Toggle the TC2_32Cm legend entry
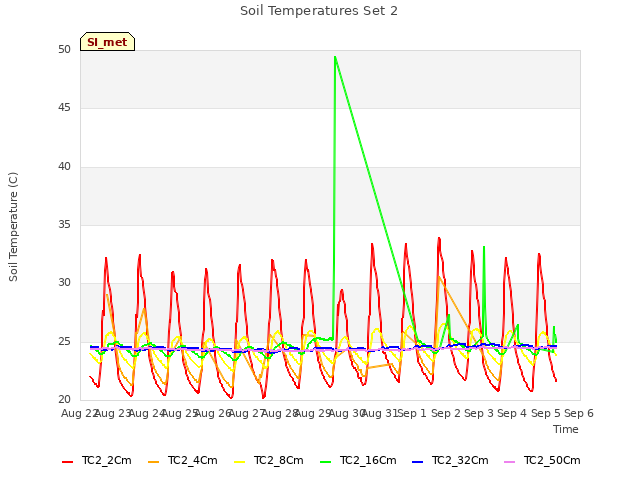Image resolution: width=640 pixels, height=480 pixels. pyautogui.click(x=450, y=461)
